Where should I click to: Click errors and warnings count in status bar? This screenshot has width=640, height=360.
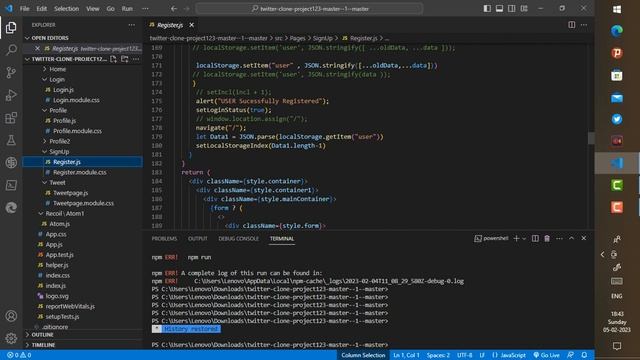19,355
